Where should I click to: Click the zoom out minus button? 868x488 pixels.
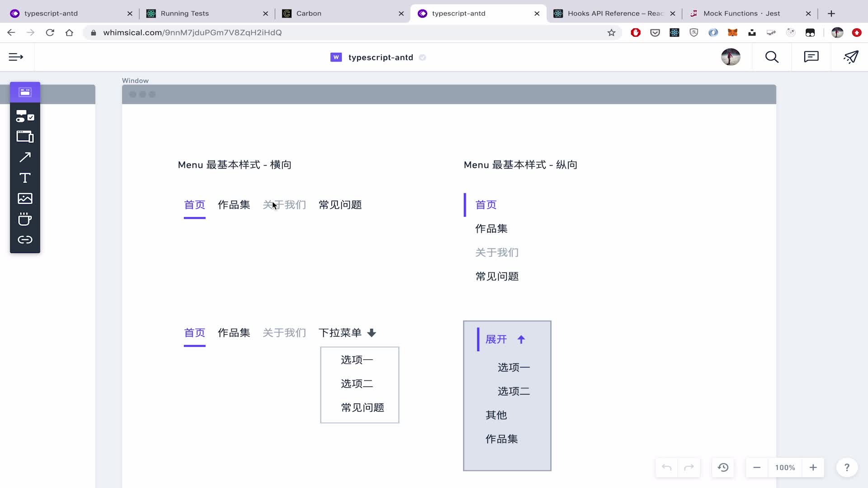(x=757, y=468)
